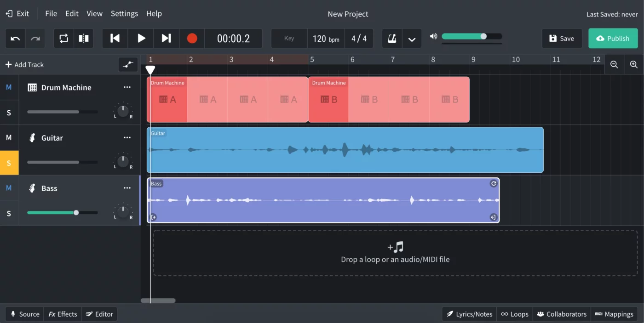Mute the Drum Machine track
The height and width of the screenshot is (323, 644).
click(9, 87)
